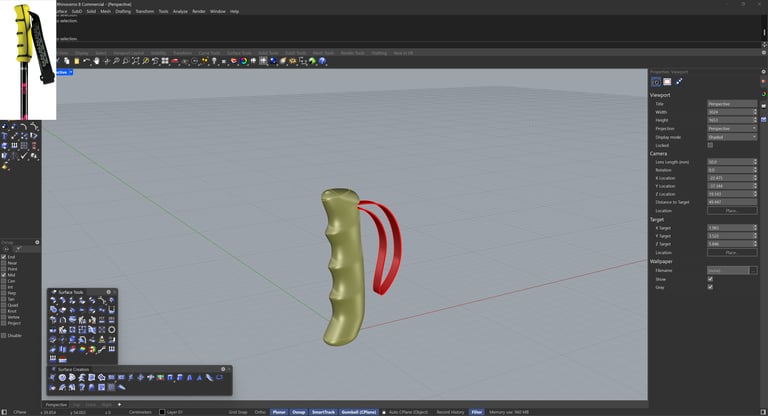
Task: Open Options with the gear toolbar icon
Action: 293,61
